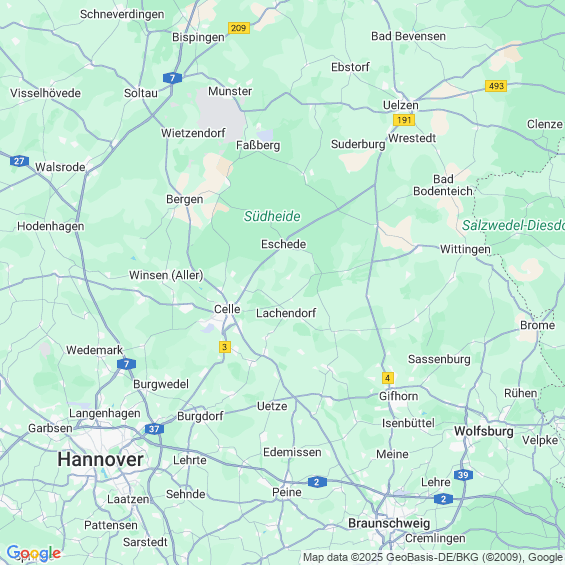
Task: Open the Google logo link
Action: point(34,553)
